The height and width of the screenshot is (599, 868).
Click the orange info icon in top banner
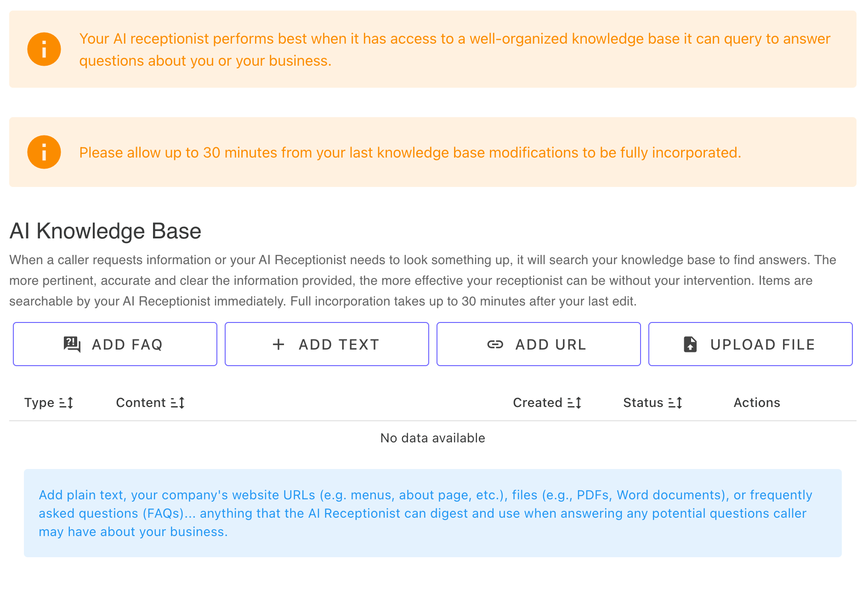[44, 49]
